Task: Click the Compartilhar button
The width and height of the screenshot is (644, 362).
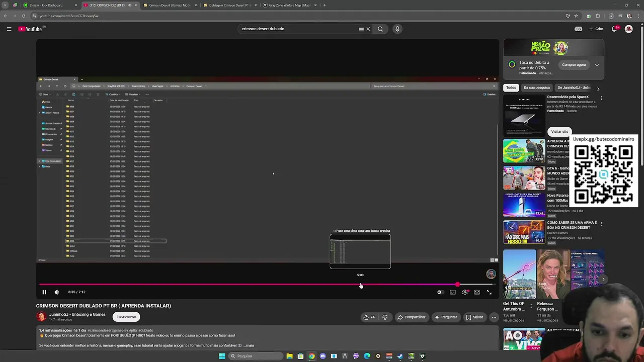Action: pyautogui.click(x=412, y=317)
